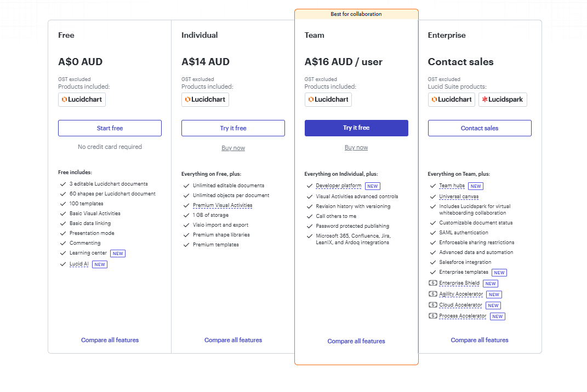The width and height of the screenshot is (587, 392).
Task: Click NEW badge next to Cloud Accelerator
Action: pos(493,305)
